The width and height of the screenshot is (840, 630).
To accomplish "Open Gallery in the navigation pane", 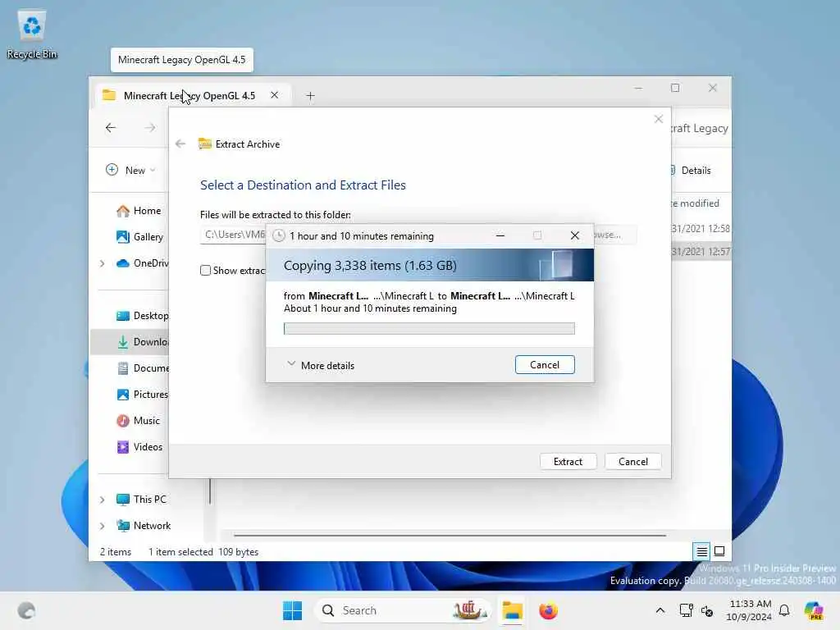I will pos(139,237).
